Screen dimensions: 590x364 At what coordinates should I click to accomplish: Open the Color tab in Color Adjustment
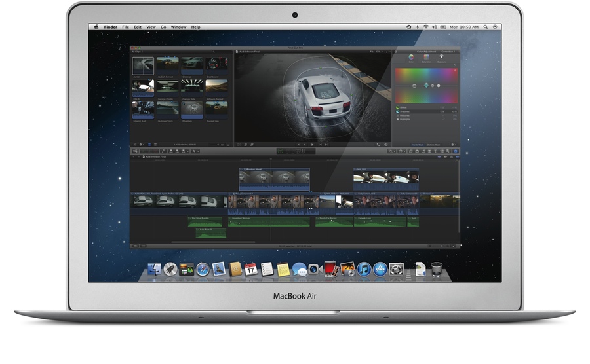pyautogui.click(x=411, y=58)
